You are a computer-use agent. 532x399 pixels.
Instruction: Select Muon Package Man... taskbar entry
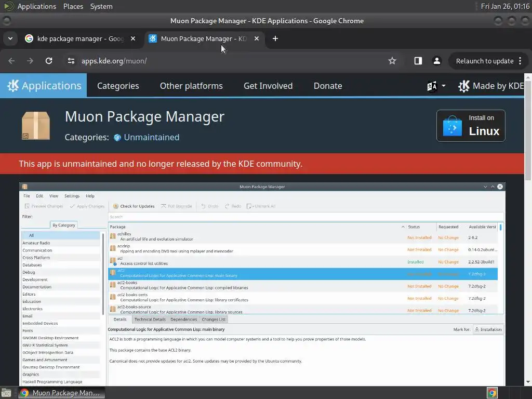tap(61, 393)
